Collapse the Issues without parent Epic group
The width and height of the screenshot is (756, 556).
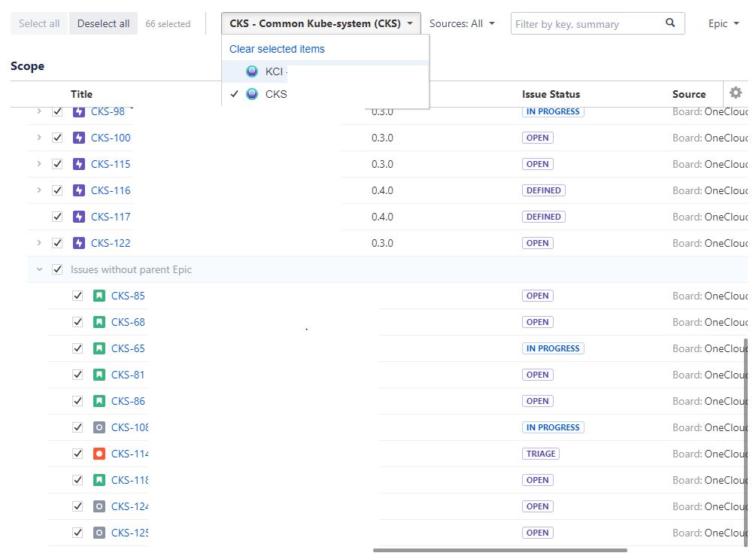pos(39,269)
